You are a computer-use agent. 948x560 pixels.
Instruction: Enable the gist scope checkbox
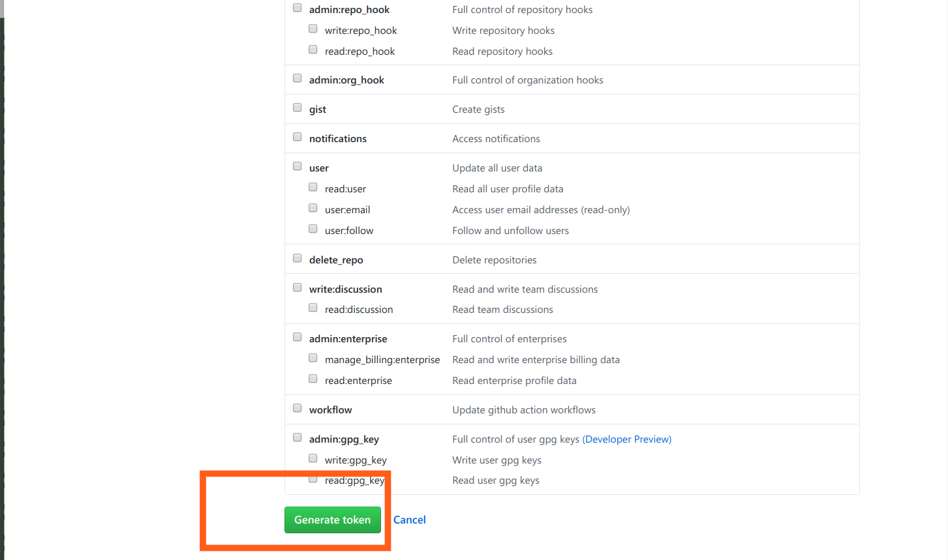tap(298, 108)
